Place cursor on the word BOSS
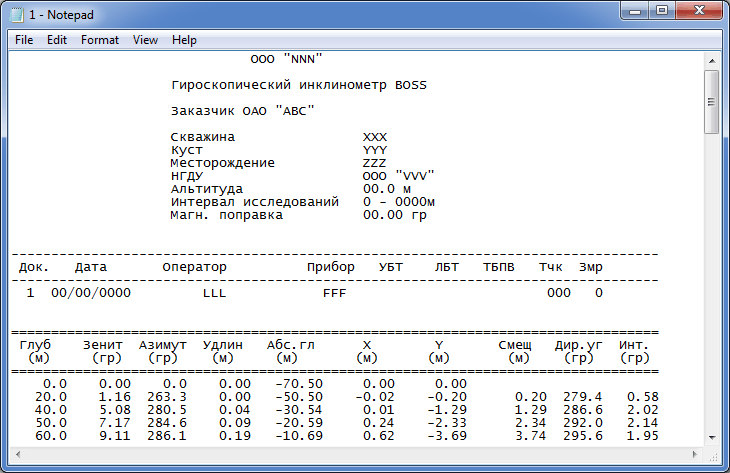The image size is (730, 473). point(411,85)
